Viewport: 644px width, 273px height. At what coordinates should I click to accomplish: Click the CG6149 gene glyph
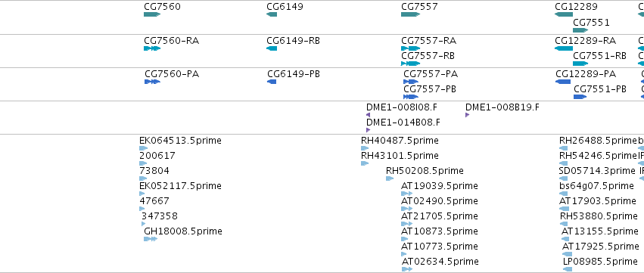click(x=272, y=14)
